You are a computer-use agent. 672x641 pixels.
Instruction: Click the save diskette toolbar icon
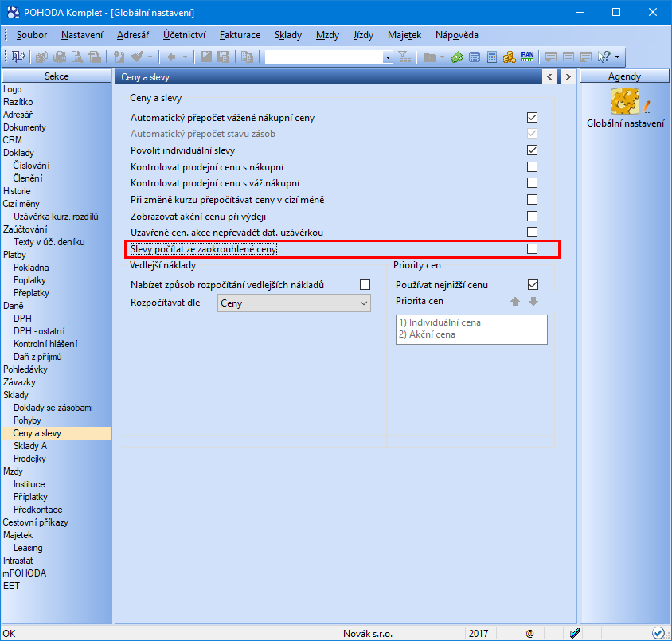point(206,57)
